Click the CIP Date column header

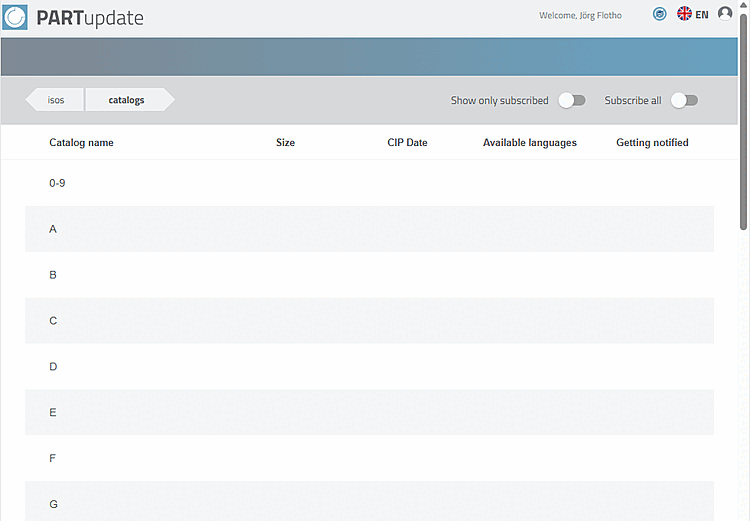point(407,143)
